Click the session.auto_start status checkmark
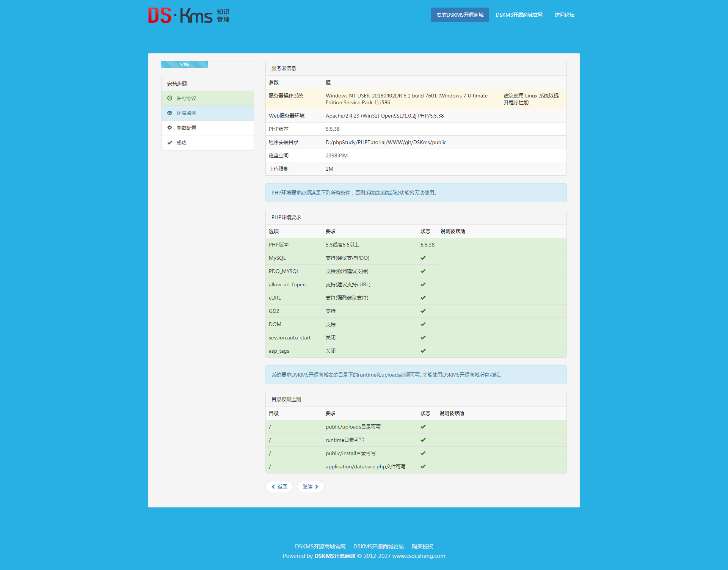The height and width of the screenshot is (570, 728). (423, 338)
